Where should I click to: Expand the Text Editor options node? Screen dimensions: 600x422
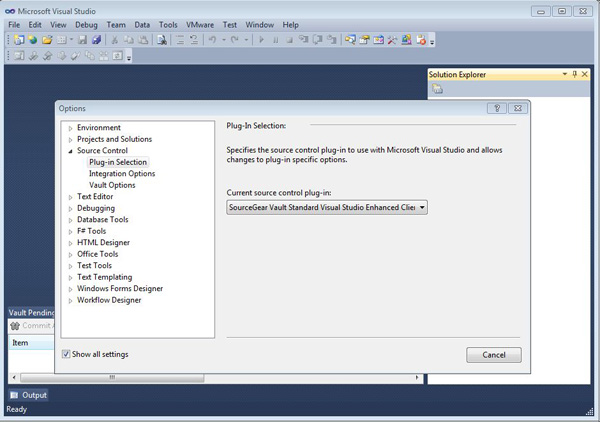click(70, 197)
